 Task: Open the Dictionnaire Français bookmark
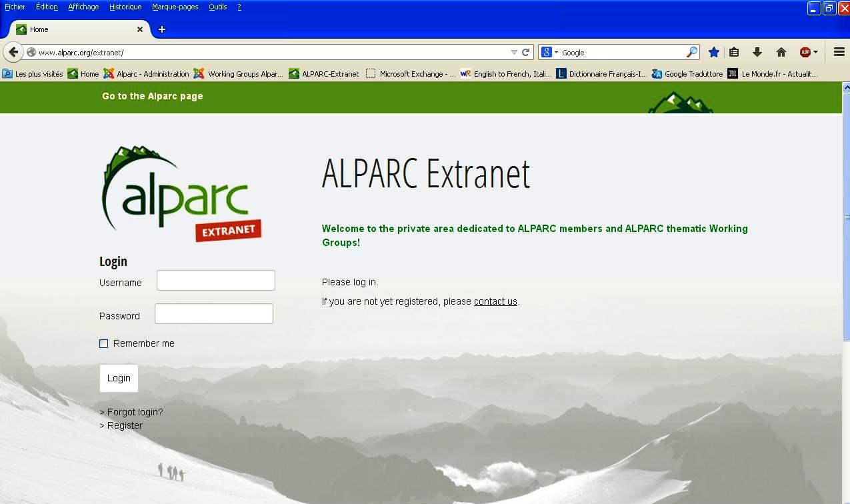(x=601, y=74)
